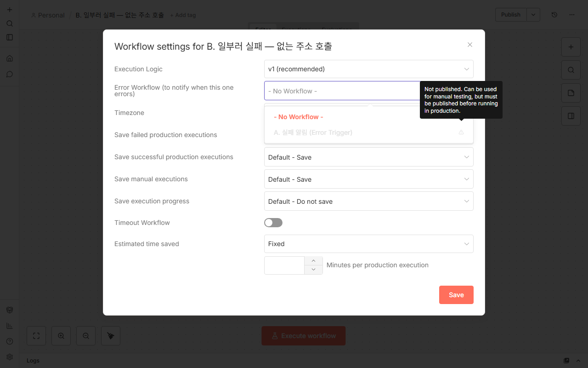Click the Logs label
Image resolution: width=588 pixels, height=368 pixels.
click(33, 361)
